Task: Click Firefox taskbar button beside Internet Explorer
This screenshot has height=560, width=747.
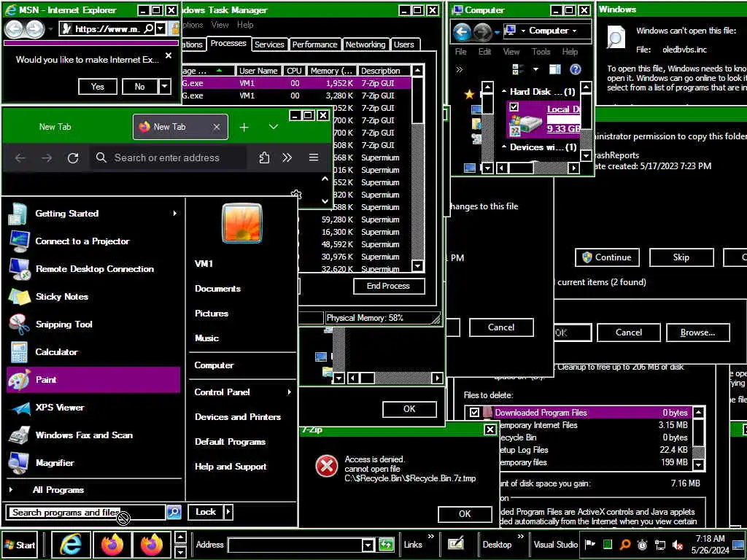Action: (x=112, y=545)
